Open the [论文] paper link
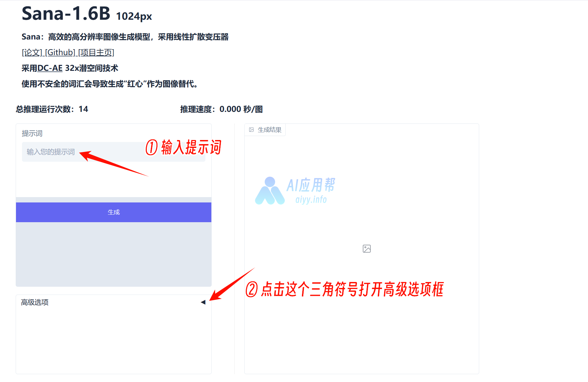 32,52
